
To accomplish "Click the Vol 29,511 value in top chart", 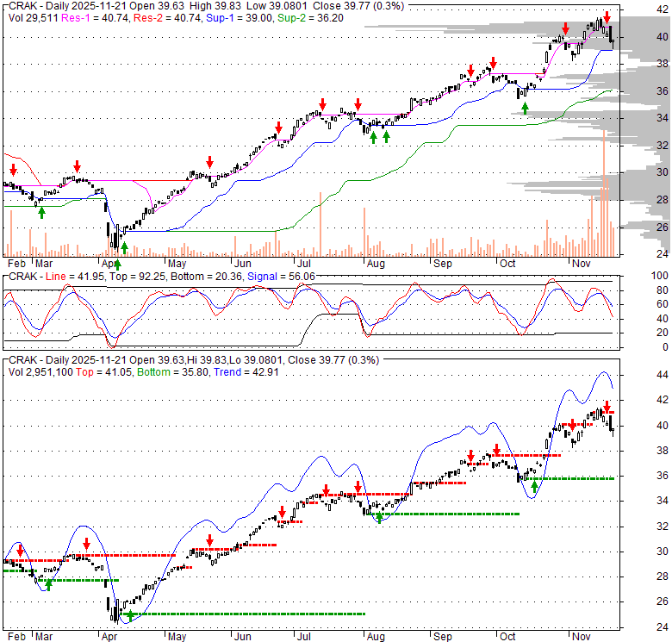I will pos(34,18).
